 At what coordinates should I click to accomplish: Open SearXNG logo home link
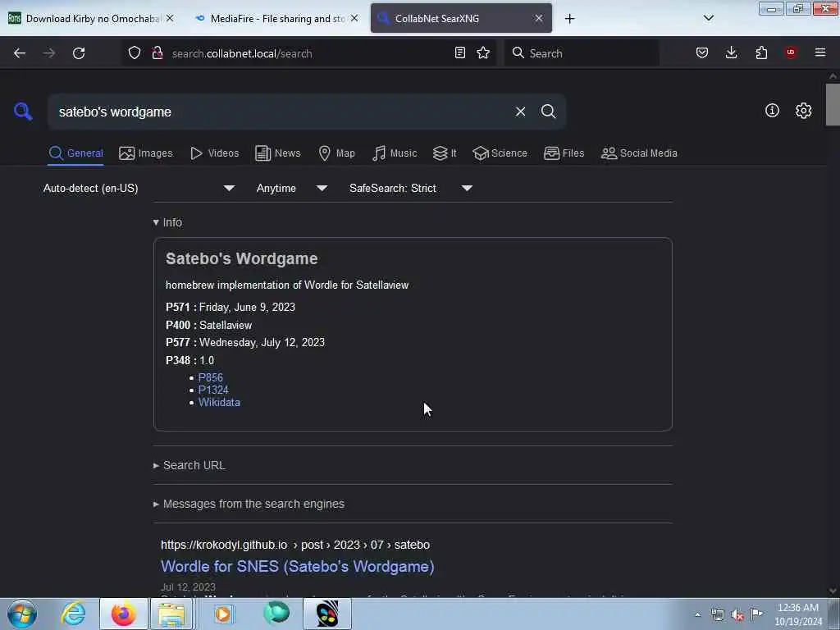23,112
